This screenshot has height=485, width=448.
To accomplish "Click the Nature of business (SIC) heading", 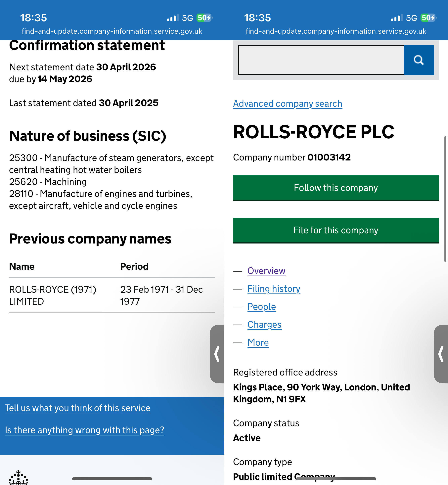I will point(88,136).
